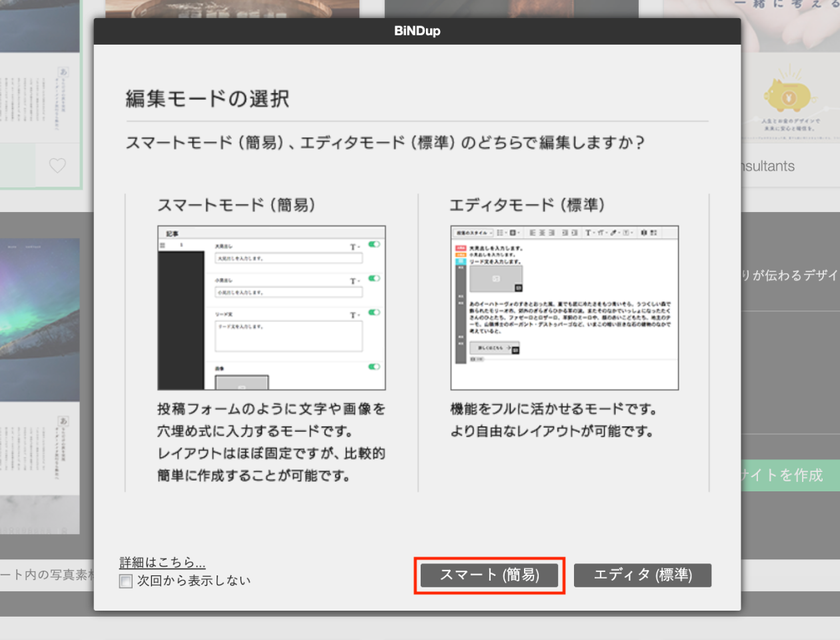Click the エディタモード preview screenshot
The width and height of the screenshot is (840, 640).
tap(564, 308)
